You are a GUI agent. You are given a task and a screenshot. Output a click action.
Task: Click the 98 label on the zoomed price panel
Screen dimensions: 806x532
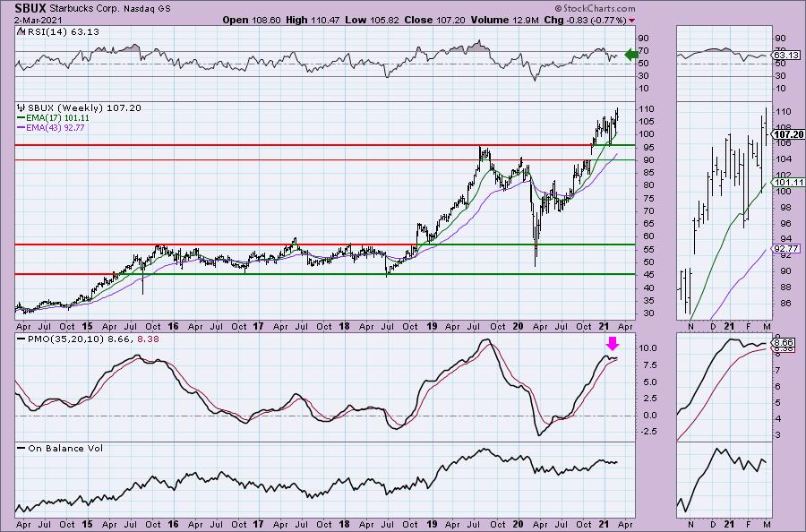coord(785,208)
